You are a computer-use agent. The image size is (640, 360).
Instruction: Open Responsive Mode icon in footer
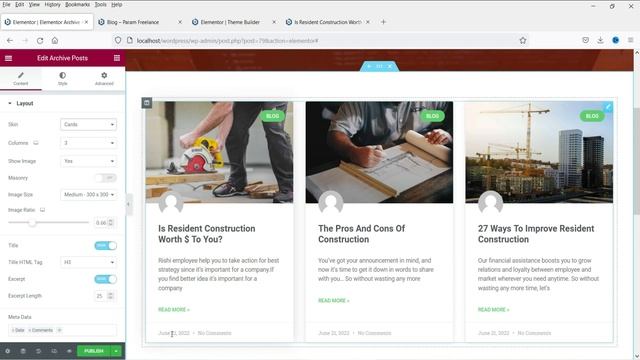coord(54,351)
